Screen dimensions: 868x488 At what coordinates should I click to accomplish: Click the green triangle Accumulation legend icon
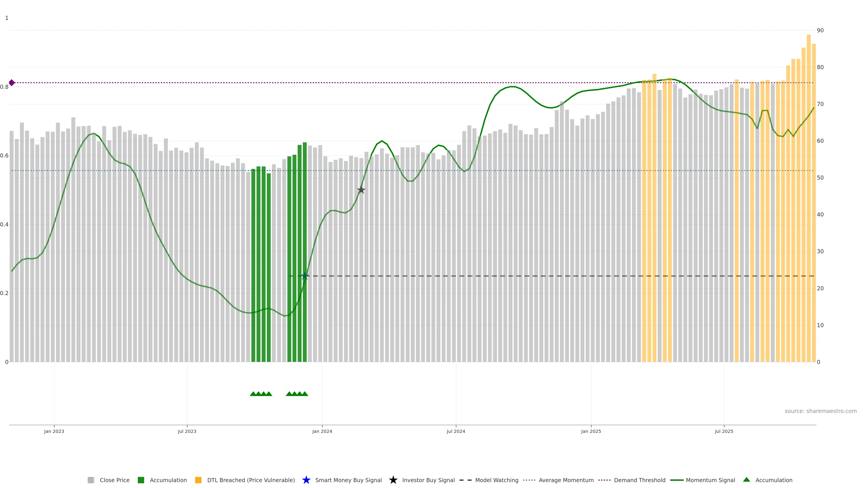(746, 480)
